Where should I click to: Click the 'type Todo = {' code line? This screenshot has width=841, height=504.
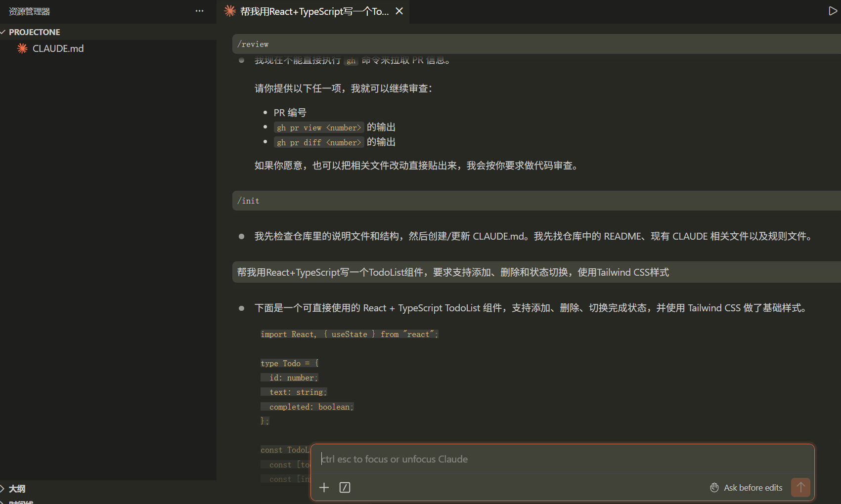click(290, 363)
